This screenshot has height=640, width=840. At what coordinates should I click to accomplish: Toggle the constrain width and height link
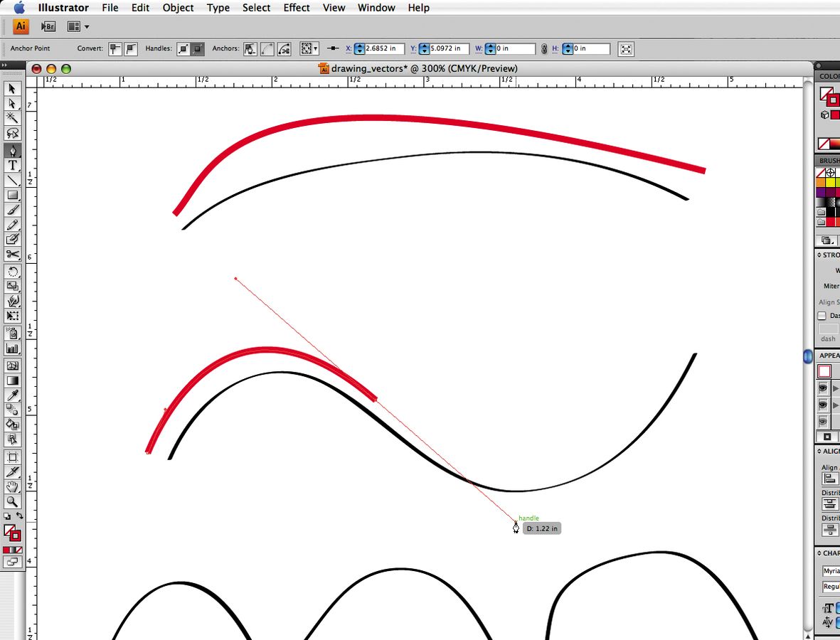click(x=544, y=49)
